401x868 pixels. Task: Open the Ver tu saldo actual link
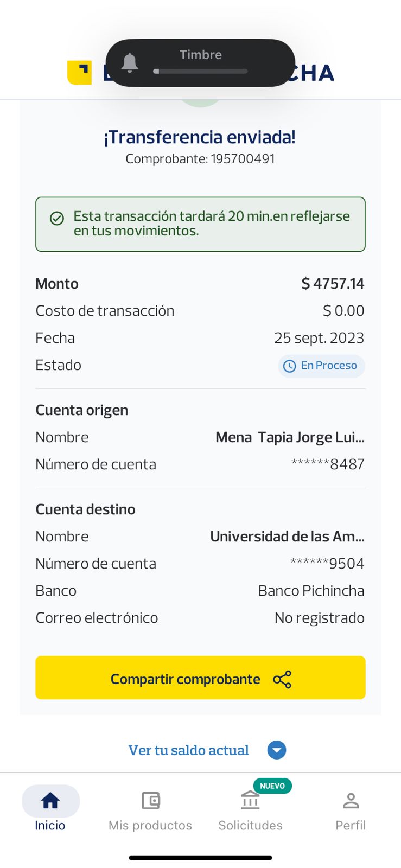pos(188,750)
